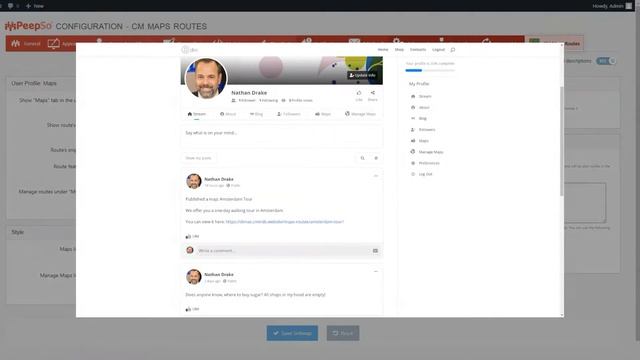640x360 pixels.
Task: Click the Stream home icon in the My Profile sidebar
Action: [x=413, y=96]
